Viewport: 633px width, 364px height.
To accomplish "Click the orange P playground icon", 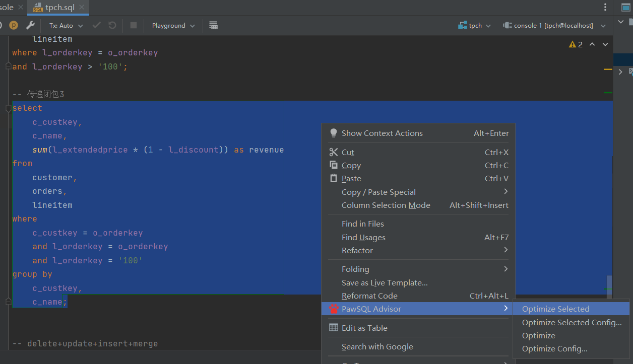I will (14, 25).
